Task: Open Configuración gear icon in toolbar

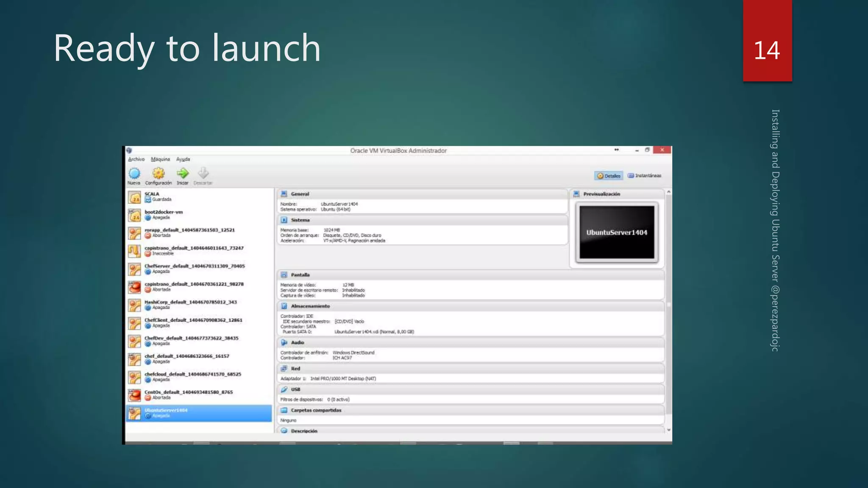Action: point(158,173)
